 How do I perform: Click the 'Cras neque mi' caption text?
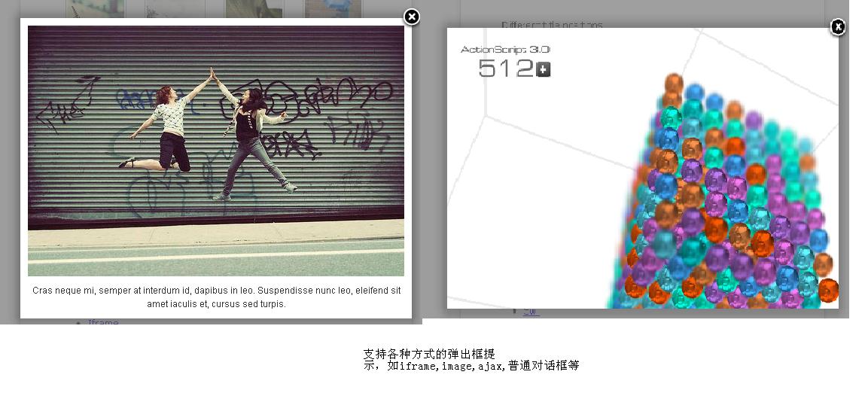pyautogui.click(x=217, y=297)
